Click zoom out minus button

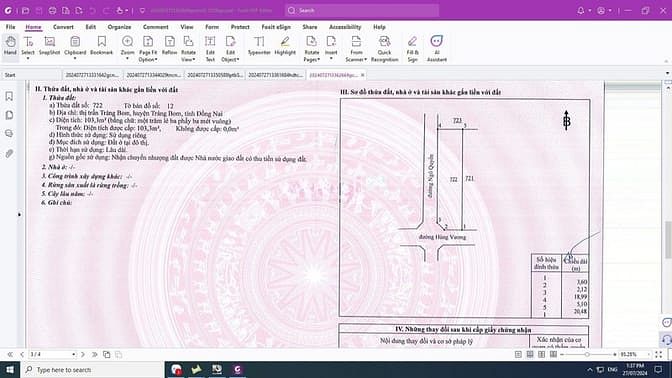click(x=562, y=354)
